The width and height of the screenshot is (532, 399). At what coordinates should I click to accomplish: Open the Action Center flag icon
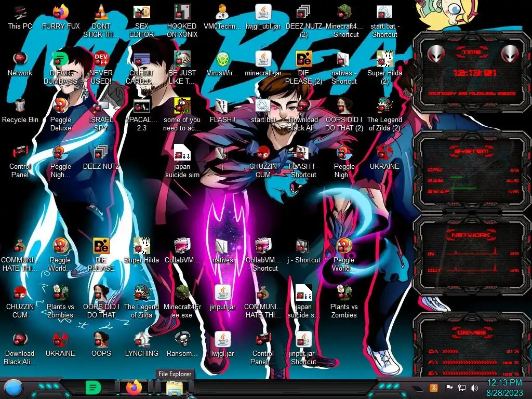click(449, 388)
